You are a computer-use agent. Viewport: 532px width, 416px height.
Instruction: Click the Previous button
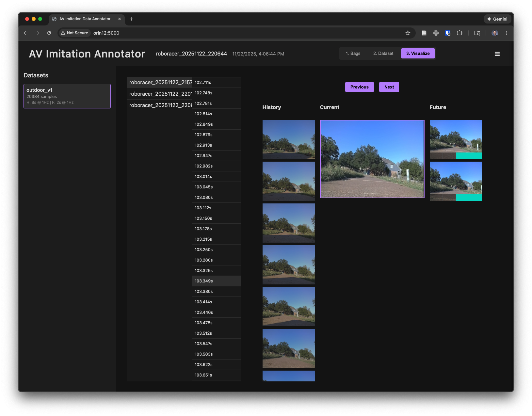[x=359, y=87]
